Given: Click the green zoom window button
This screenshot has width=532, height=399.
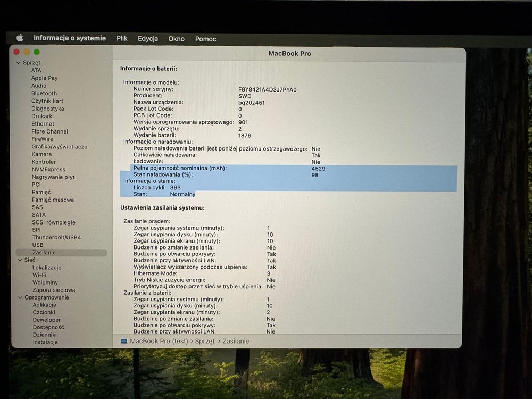Looking at the screenshot, I should click(x=37, y=52).
